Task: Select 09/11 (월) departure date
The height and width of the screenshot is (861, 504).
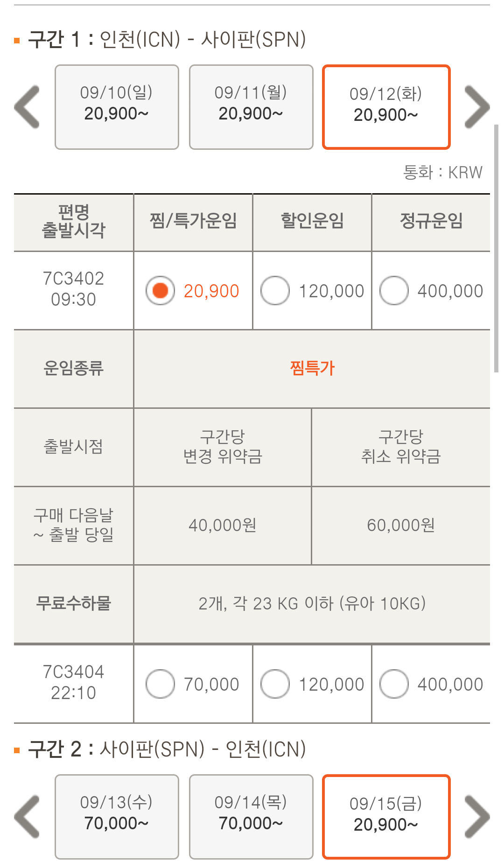Action: tap(251, 107)
